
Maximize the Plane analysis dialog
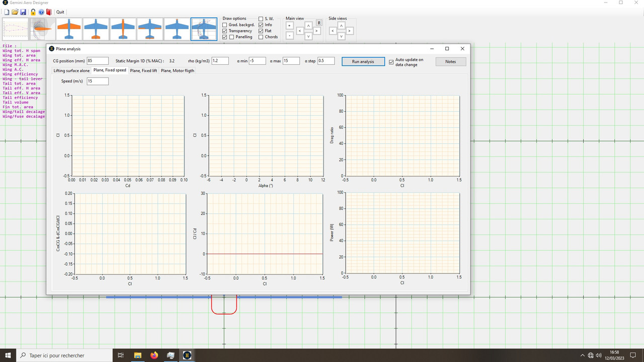tap(447, 49)
